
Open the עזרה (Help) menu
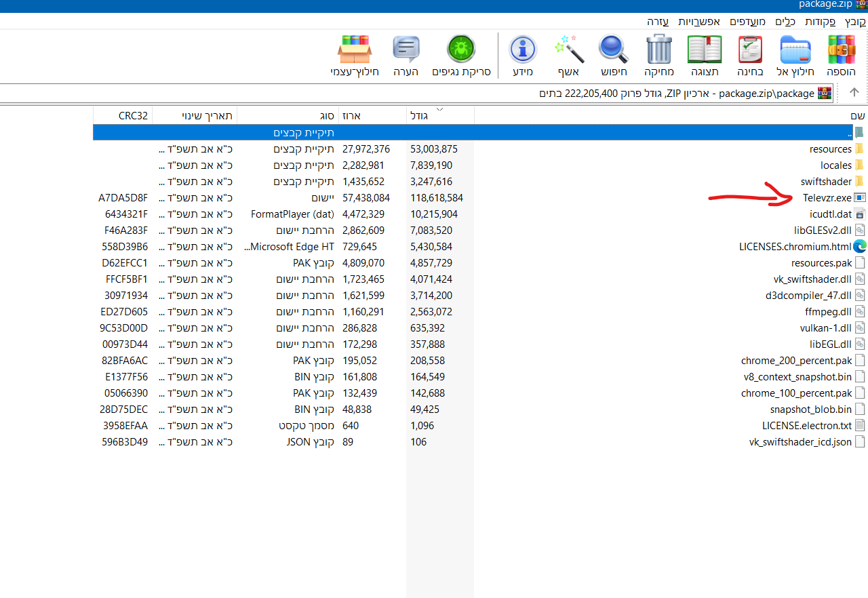pyautogui.click(x=658, y=22)
